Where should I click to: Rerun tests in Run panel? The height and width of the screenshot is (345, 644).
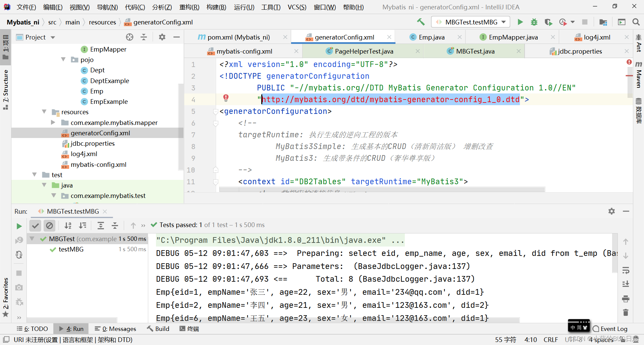click(x=19, y=226)
